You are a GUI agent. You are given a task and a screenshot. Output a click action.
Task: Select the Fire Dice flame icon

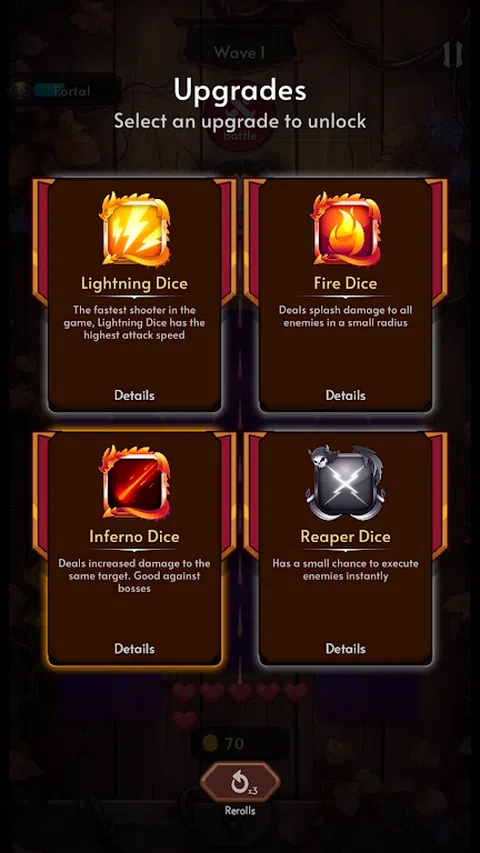click(346, 229)
